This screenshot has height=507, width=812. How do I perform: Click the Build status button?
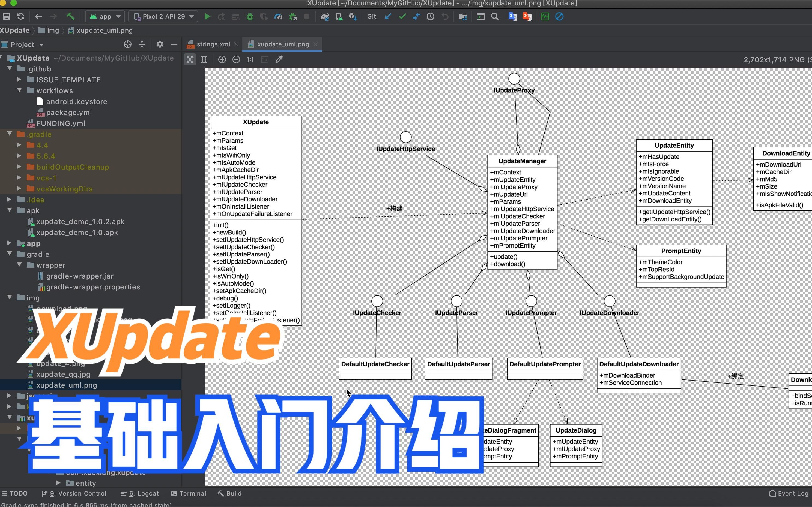tap(233, 493)
